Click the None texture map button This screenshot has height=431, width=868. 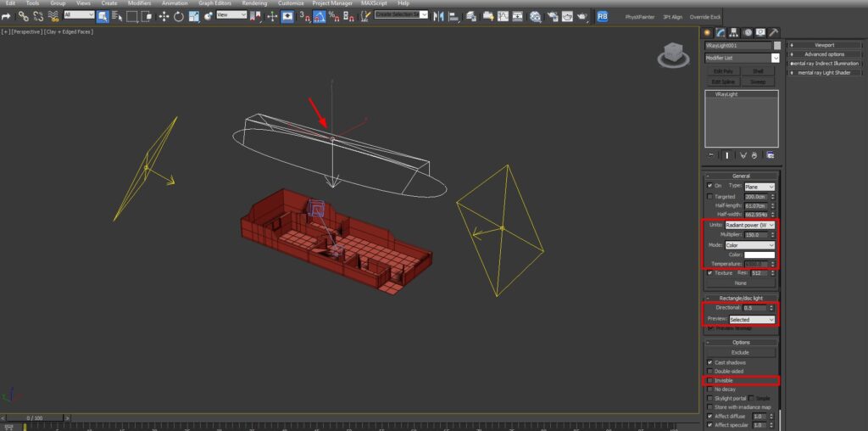click(740, 283)
